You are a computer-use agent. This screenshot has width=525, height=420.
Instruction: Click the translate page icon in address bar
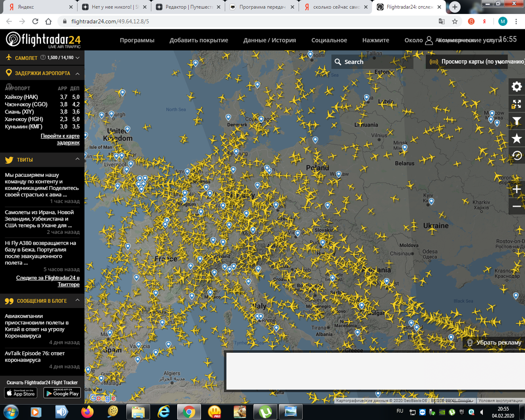[442, 21]
